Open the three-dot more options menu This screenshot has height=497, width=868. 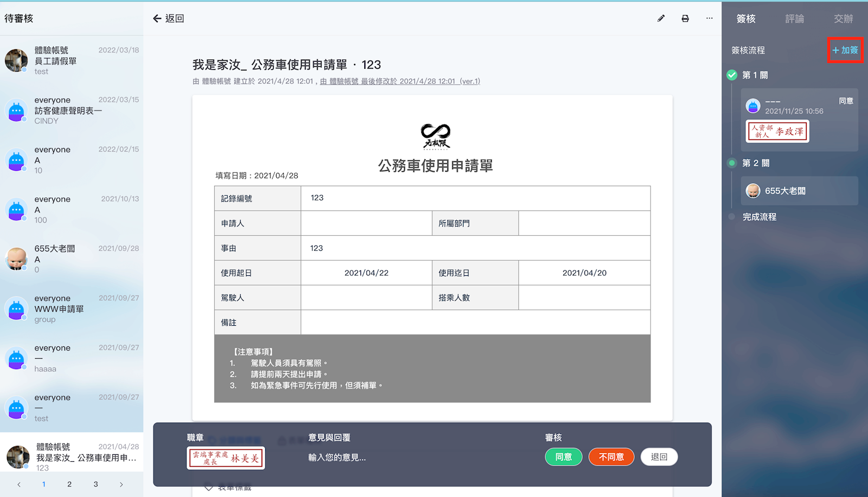tap(709, 18)
